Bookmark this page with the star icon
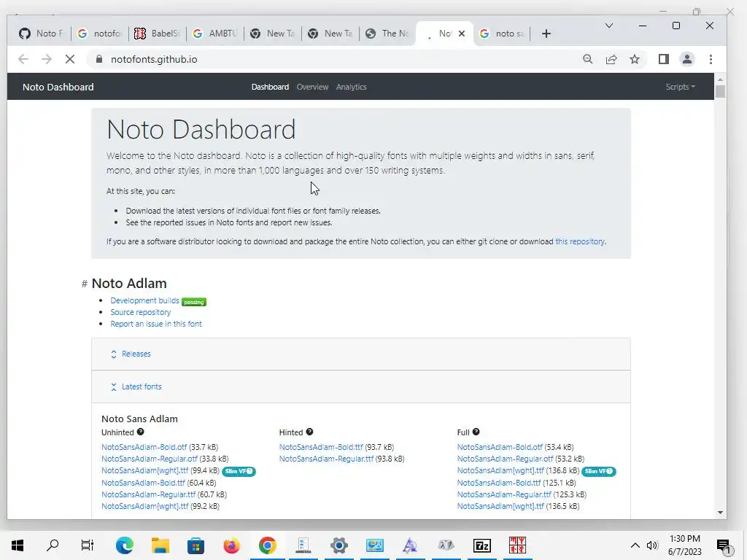The height and width of the screenshot is (560, 747). [635, 59]
